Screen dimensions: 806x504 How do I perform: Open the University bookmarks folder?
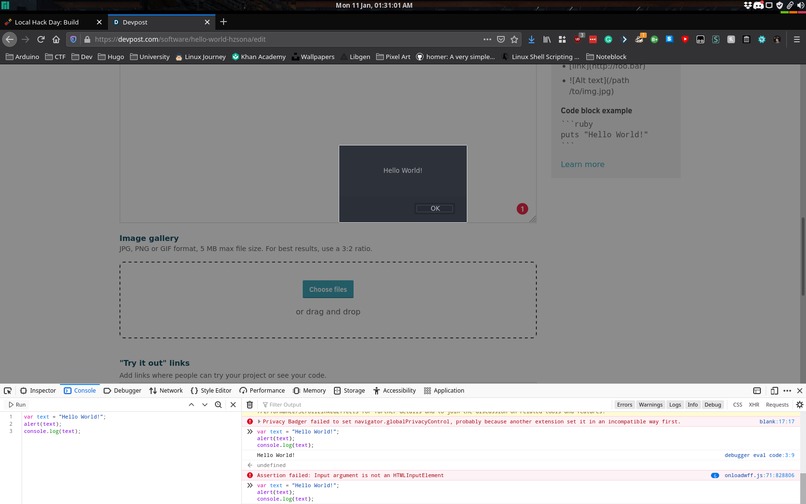tap(150, 57)
